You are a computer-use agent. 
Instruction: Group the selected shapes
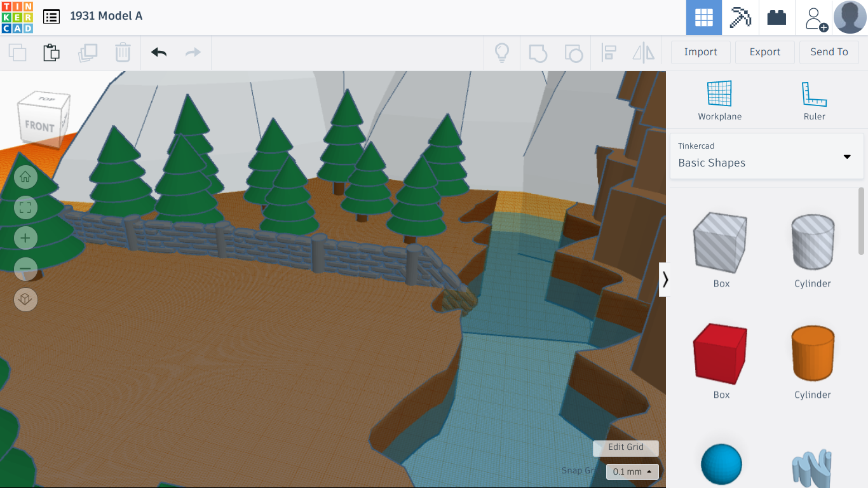[x=538, y=53]
